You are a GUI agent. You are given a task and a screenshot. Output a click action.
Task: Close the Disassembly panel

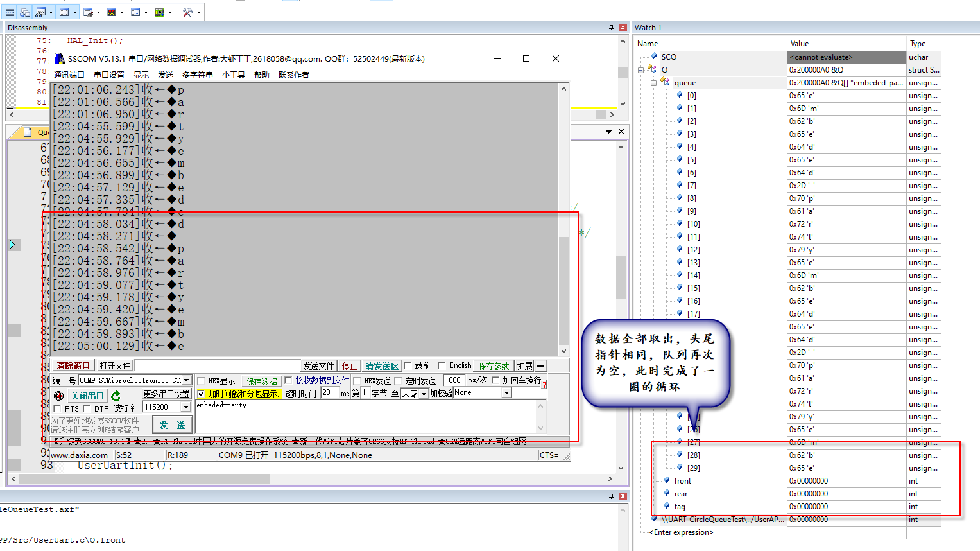point(623,28)
